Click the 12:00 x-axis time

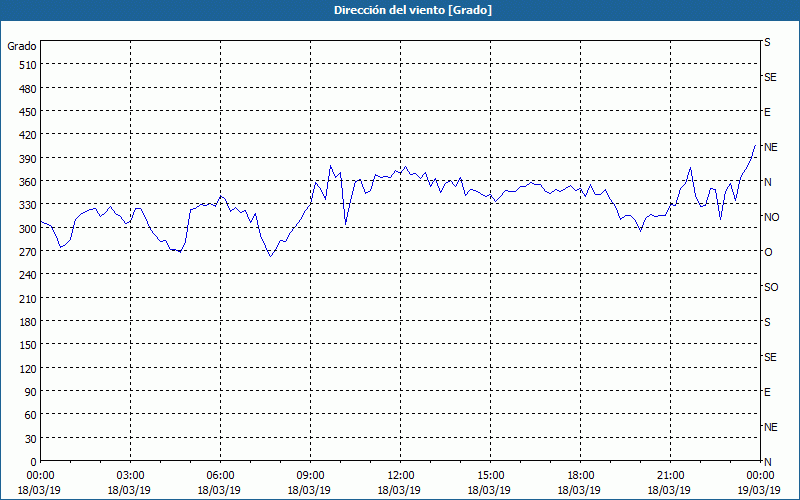401,476
